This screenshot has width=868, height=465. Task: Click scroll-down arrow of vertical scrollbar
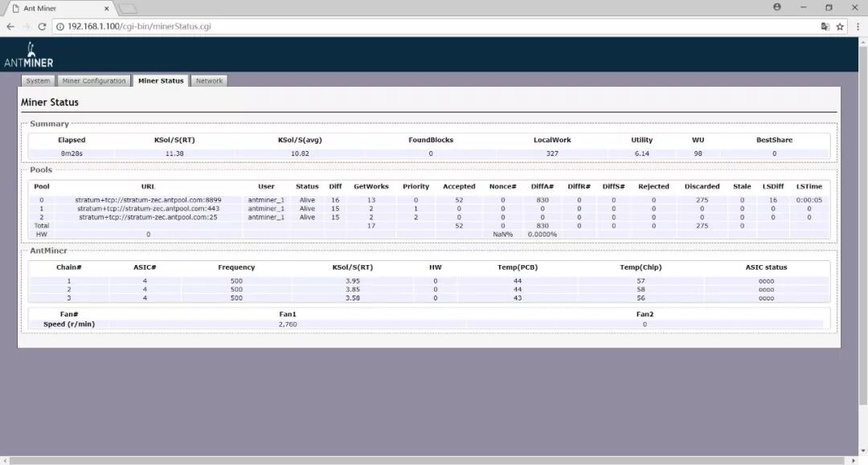pyautogui.click(x=862, y=451)
